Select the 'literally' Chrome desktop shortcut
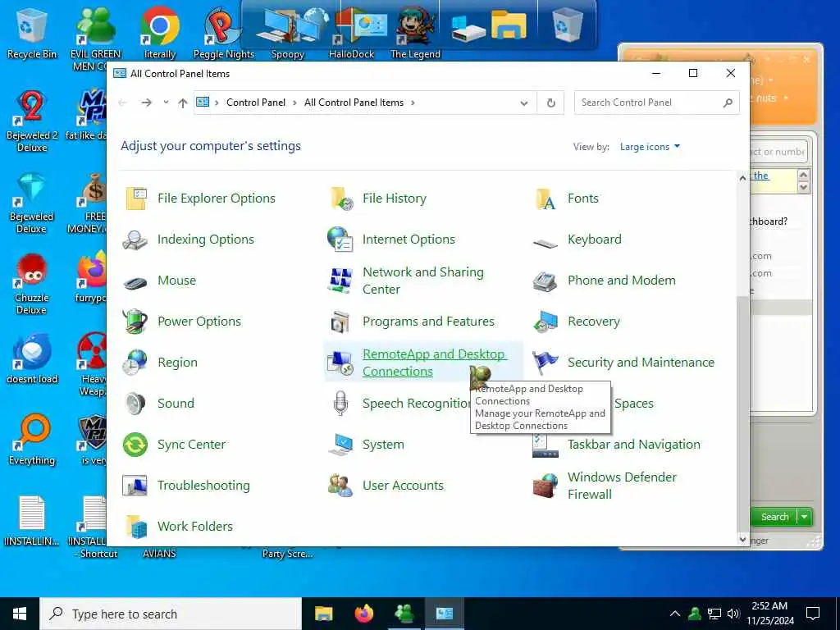Viewport: 840px width, 630px height. coord(160,33)
